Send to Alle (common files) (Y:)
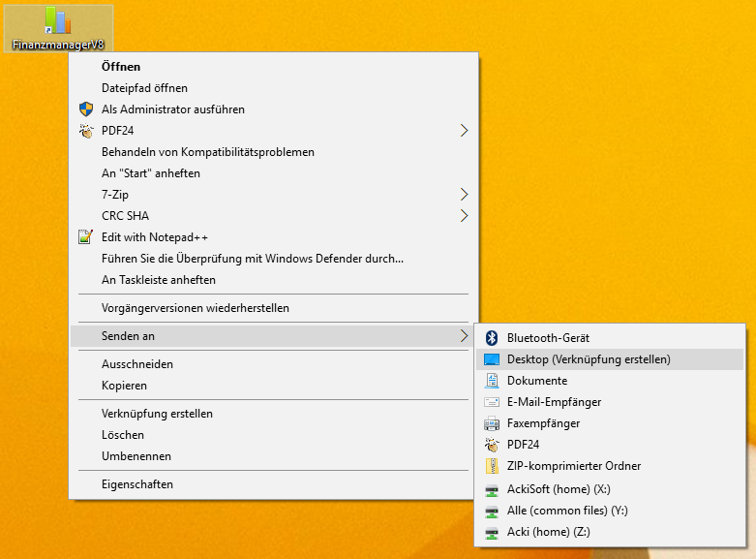 point(610,511)
